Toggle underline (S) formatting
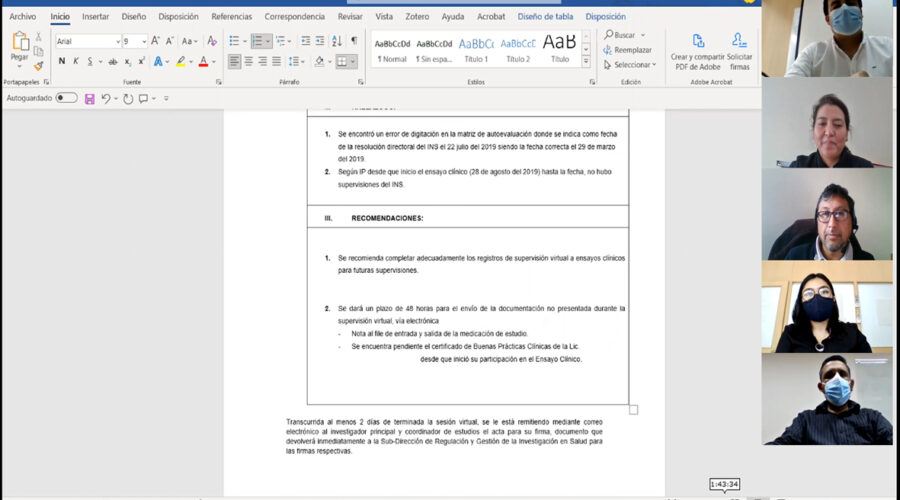The width and height of the screenshot is (900, 500). (90, 61)
